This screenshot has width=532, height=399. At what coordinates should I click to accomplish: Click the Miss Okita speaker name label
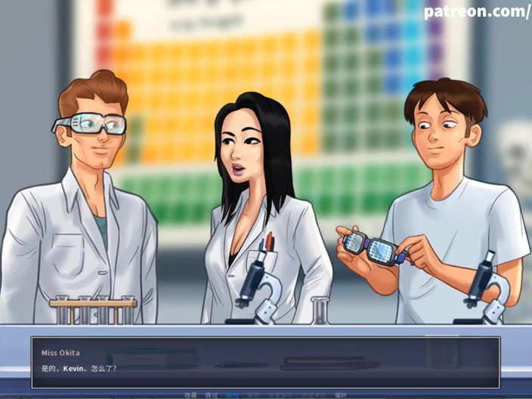60,353
